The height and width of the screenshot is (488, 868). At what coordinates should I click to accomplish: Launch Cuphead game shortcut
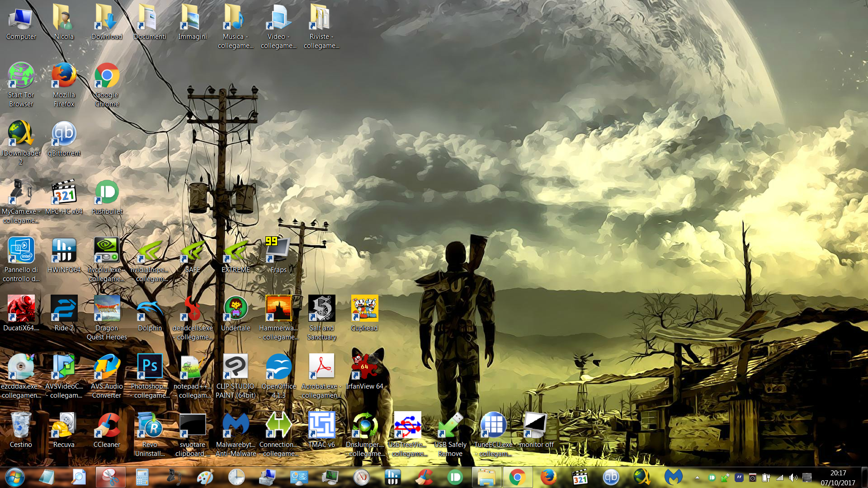click(364, 314)
